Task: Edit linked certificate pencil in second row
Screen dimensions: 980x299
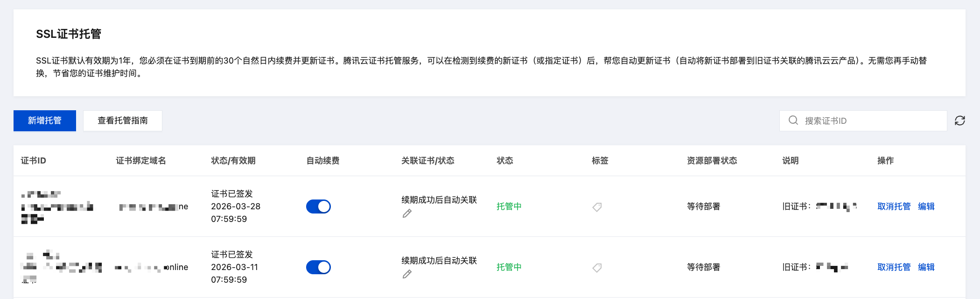Action: pos(407,274)
